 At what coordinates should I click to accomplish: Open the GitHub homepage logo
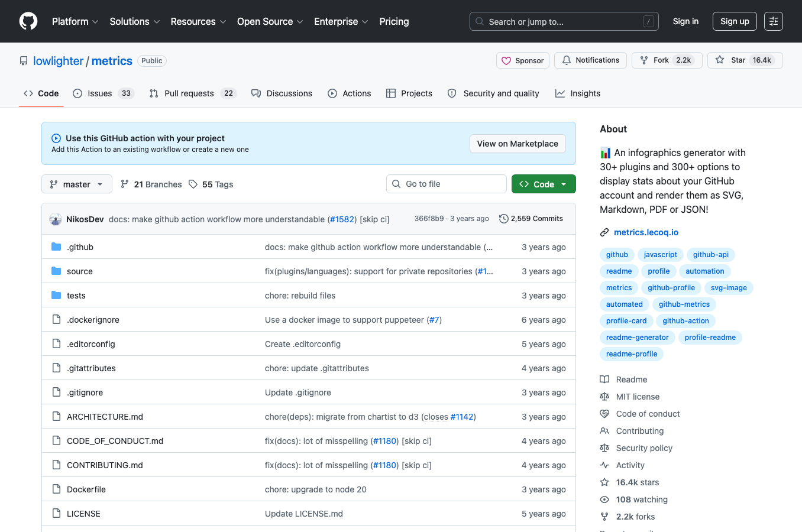(28, 21)
